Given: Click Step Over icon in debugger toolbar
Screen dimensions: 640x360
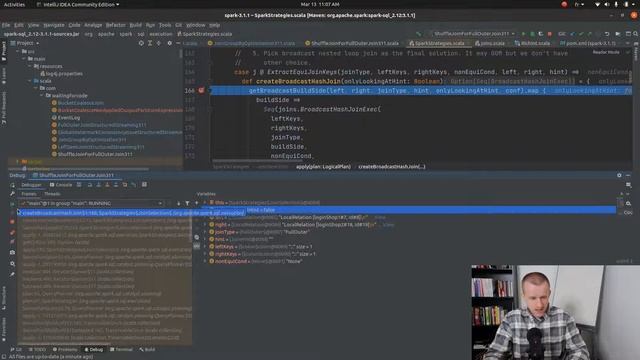Looking at the screenshot, I should 90,185.
